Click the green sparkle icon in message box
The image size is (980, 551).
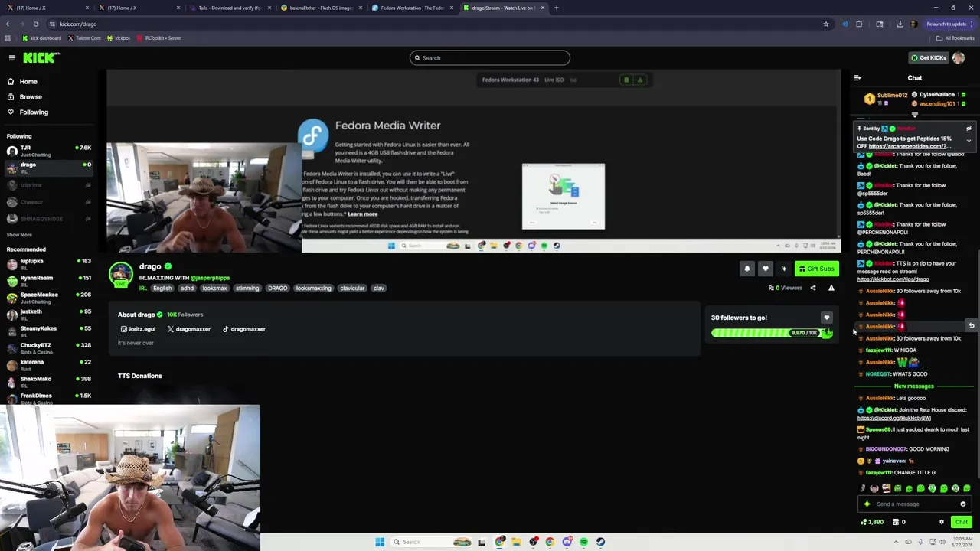(867, 504)
